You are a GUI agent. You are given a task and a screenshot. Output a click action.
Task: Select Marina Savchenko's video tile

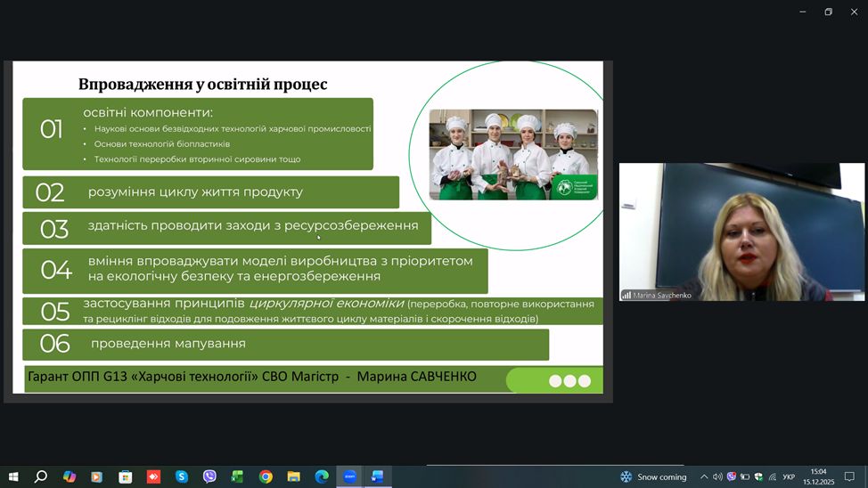pyautogui.click(x=741, y=232)
